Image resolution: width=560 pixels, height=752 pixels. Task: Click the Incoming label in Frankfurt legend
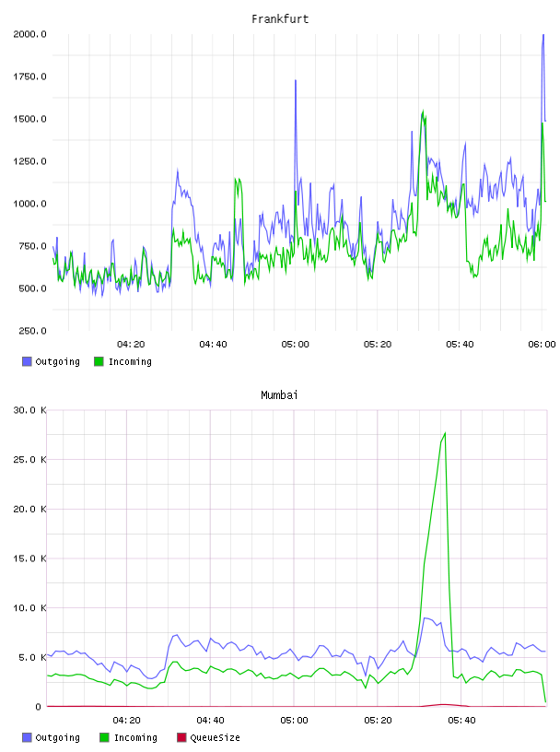coord(130,362)
